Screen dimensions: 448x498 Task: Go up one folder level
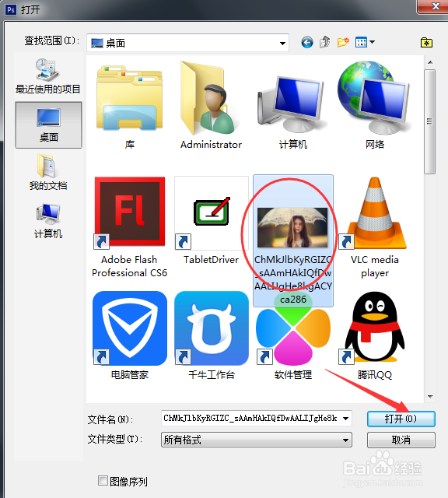[325, 42]
